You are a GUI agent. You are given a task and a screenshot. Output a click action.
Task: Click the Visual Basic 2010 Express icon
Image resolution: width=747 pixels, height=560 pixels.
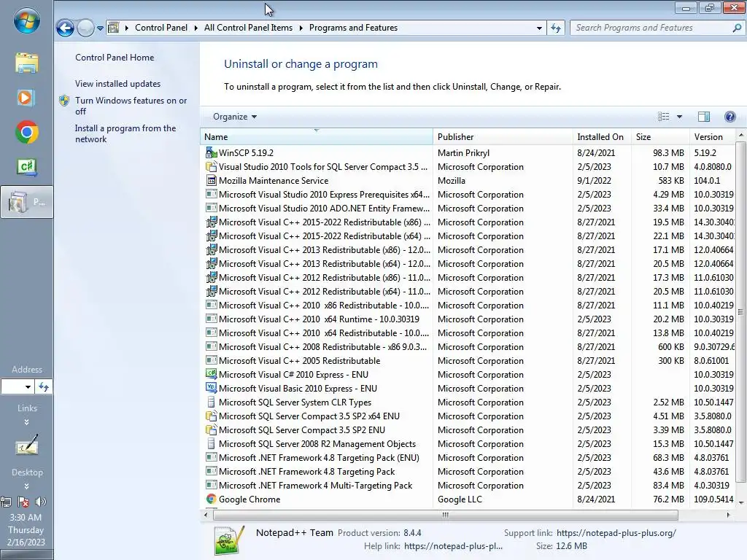[x=211, y=388]
